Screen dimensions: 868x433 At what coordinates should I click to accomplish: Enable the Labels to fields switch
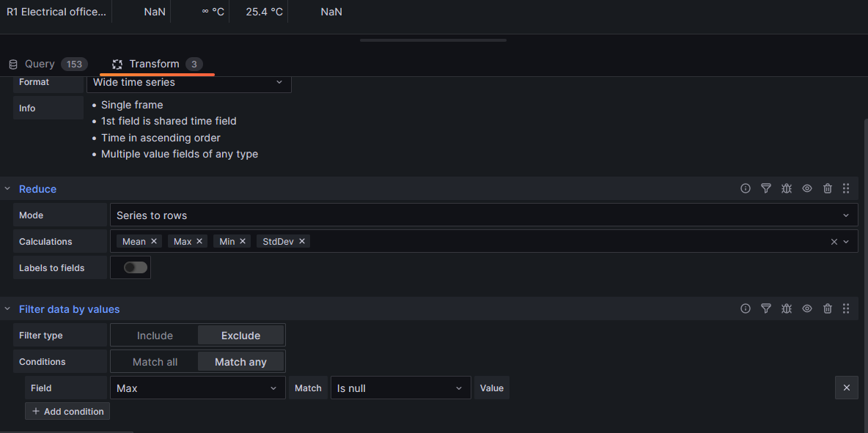130,267
